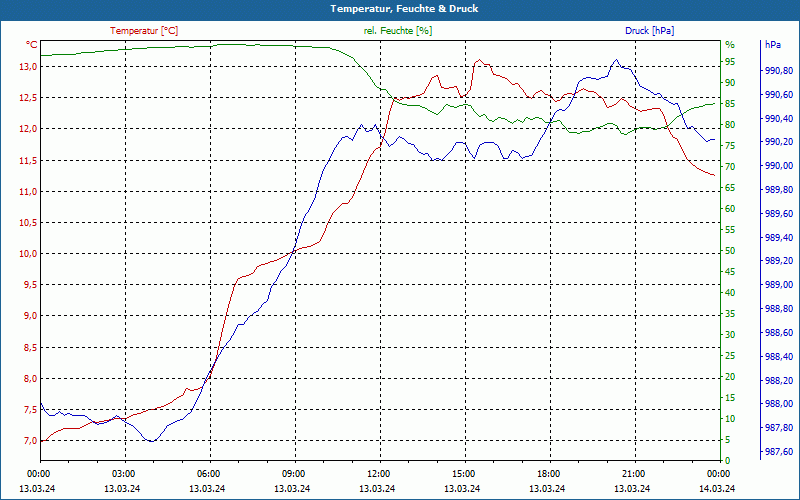The width and height of the screenshot is (800, 500).
Task: Click the '990,20' pressure axis value
Action: (779, 142)
